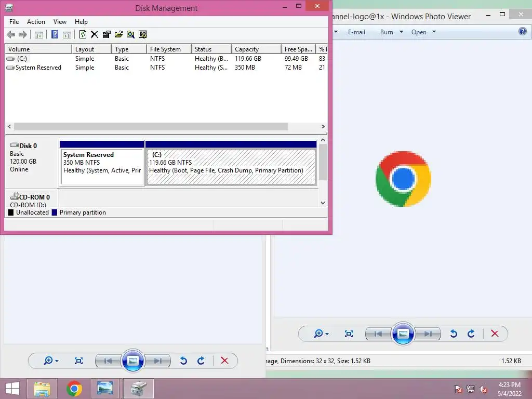The height and width of the screenshot is (399, 532).
Task: Click the Explore magnifier icon in Disk Management toolbar
Action: 130,34
